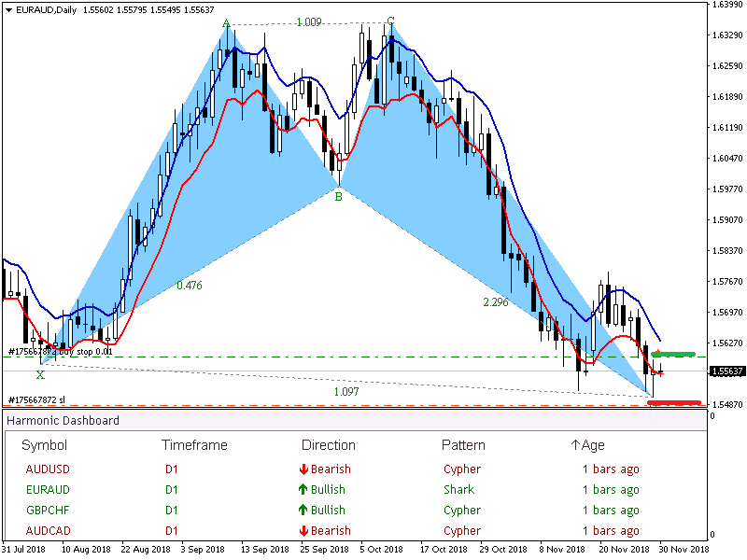
Task: Click the Cypher pattern for AUDUSD
Action: tap(462, 469)
